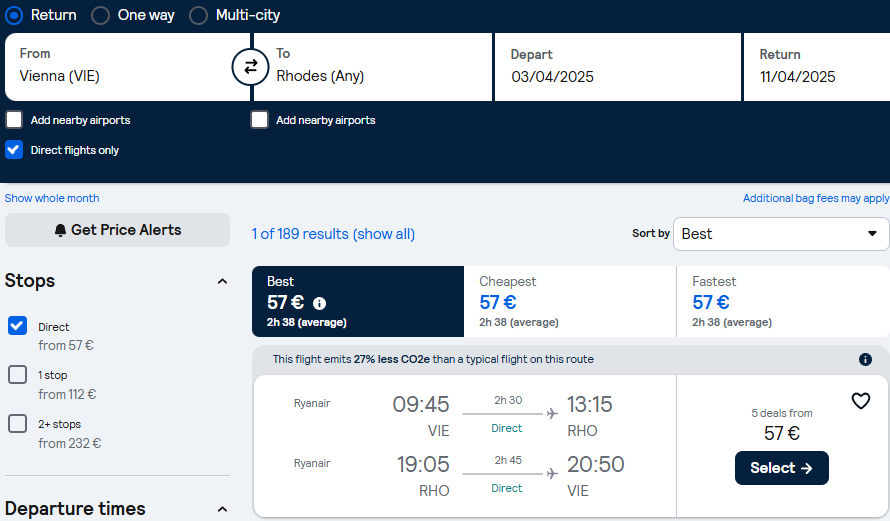The width and height of the screenshot is (890, 521).
Task: Switch to the Fastest results tab
Action: tap(783, 301)
